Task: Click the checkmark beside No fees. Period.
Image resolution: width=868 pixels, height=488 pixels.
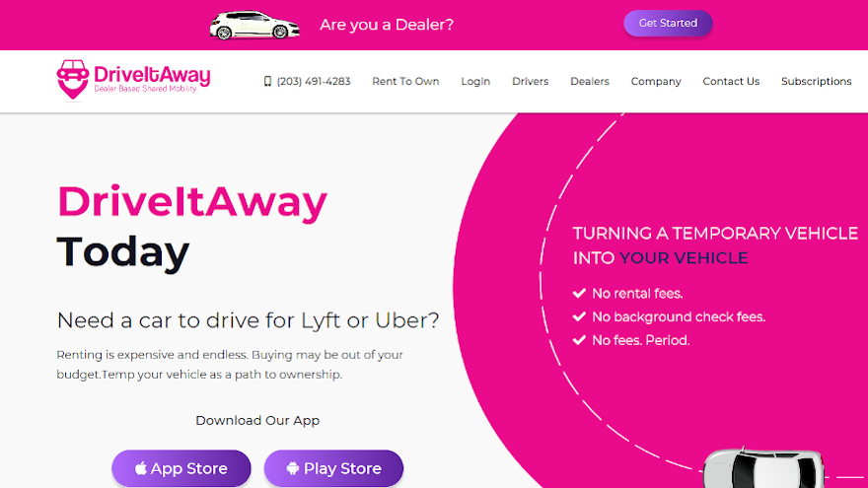Action: pyautogui.click(x=579, y=340)
